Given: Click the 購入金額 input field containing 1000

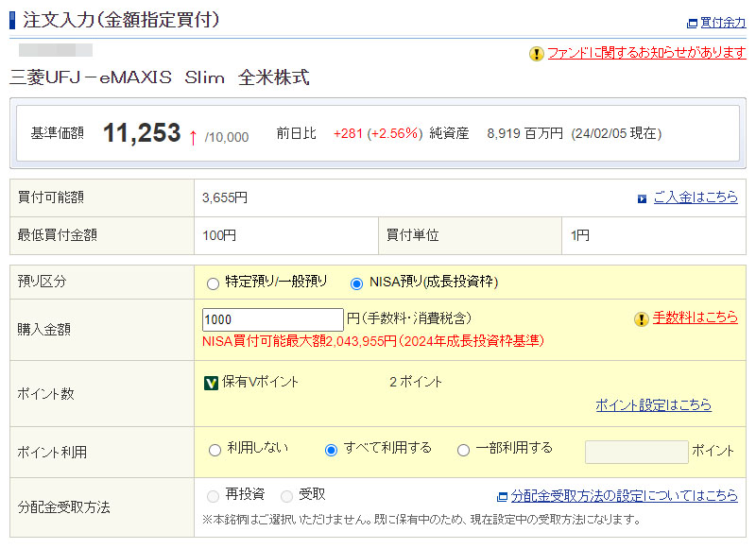Looking at the screenshot, I should tap(272, 319).
